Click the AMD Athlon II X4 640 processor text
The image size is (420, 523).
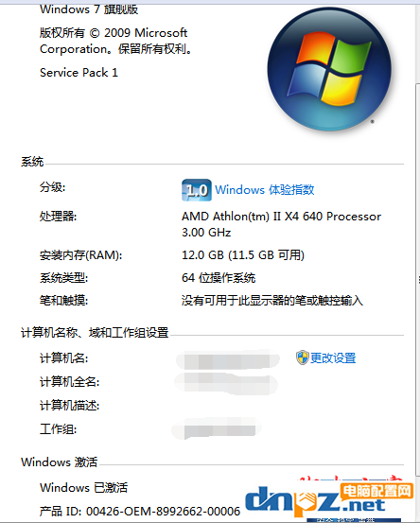coord(281,224)
